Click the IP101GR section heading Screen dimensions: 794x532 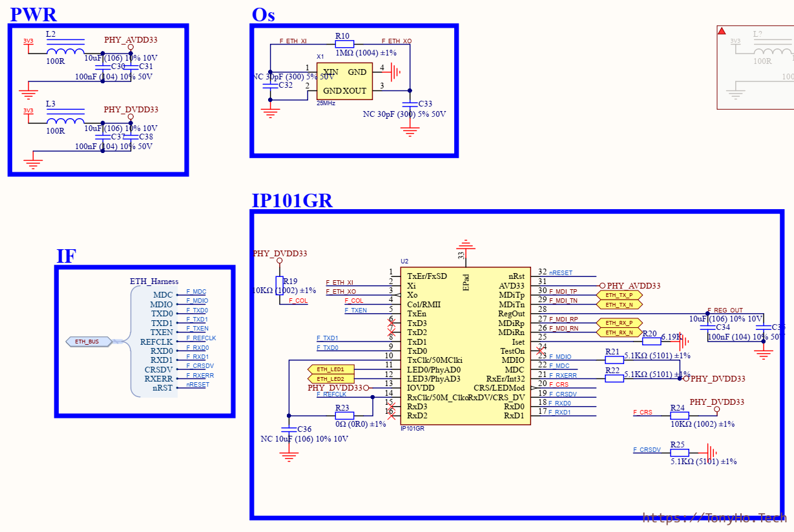click(292, 201)
